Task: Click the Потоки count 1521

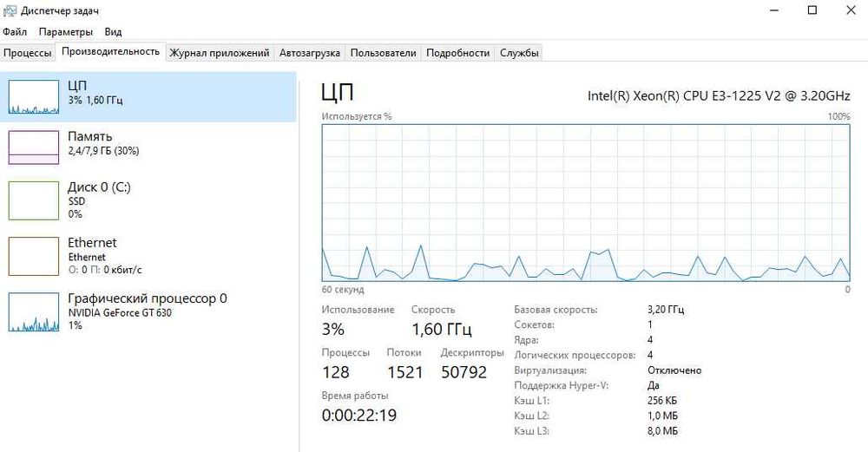Action: click(405, 372)
